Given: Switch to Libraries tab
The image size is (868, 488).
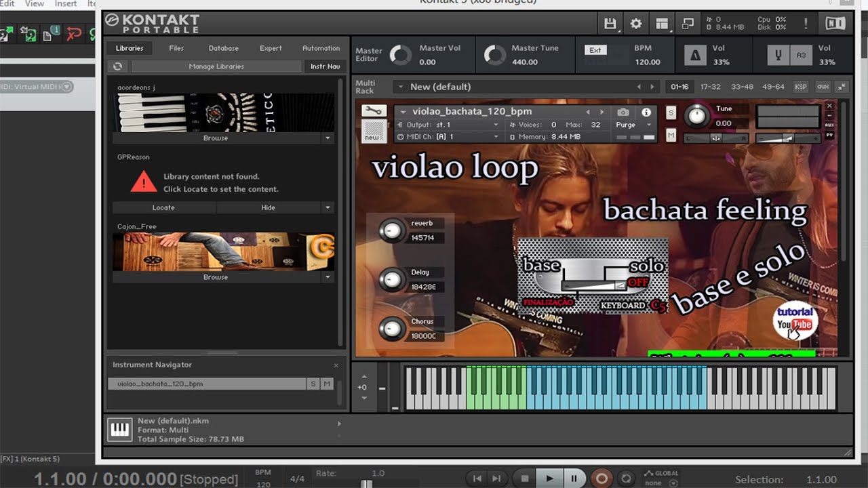Looking at the screenshot, I should pyautogui.click(x=130, y=48).
